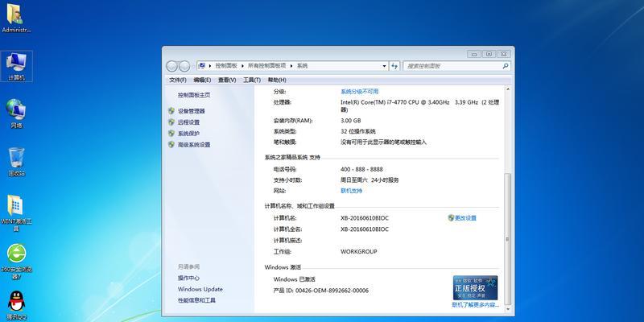Click the control panel icon in address bar

click(x=202, y=66)
